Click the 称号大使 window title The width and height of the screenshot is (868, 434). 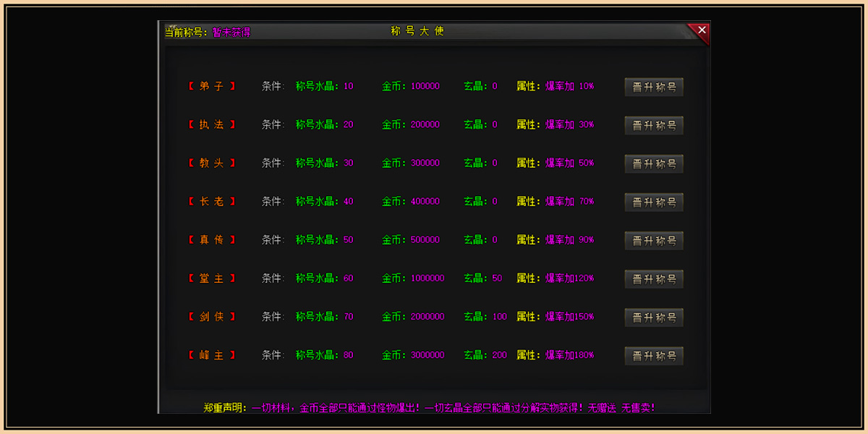[x=417, y=31]
